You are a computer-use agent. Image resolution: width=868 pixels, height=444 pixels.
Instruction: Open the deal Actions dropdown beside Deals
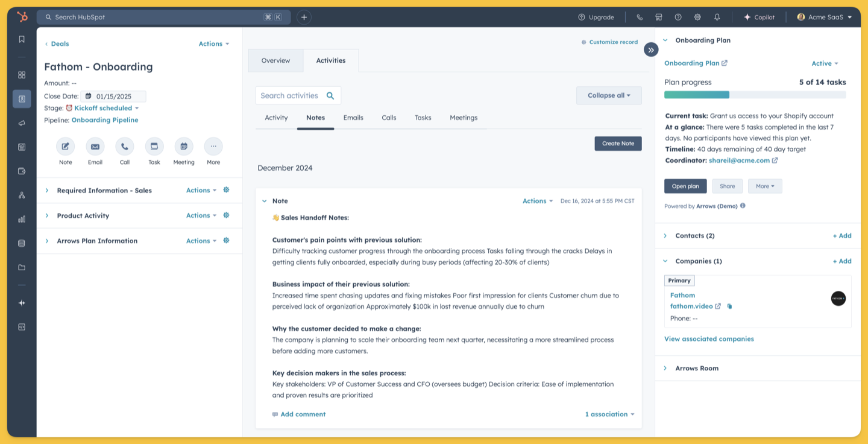214,43
